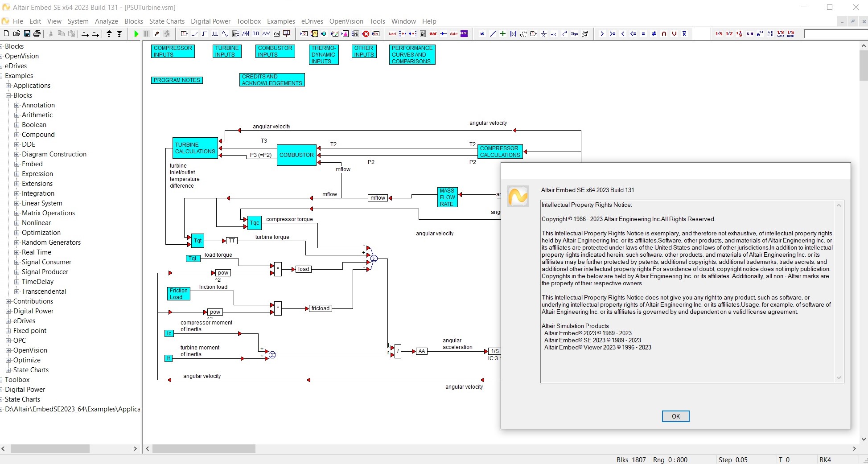Insert a sinusoid block from the toolbar
The image size is (868, 464).
(225, 33)
